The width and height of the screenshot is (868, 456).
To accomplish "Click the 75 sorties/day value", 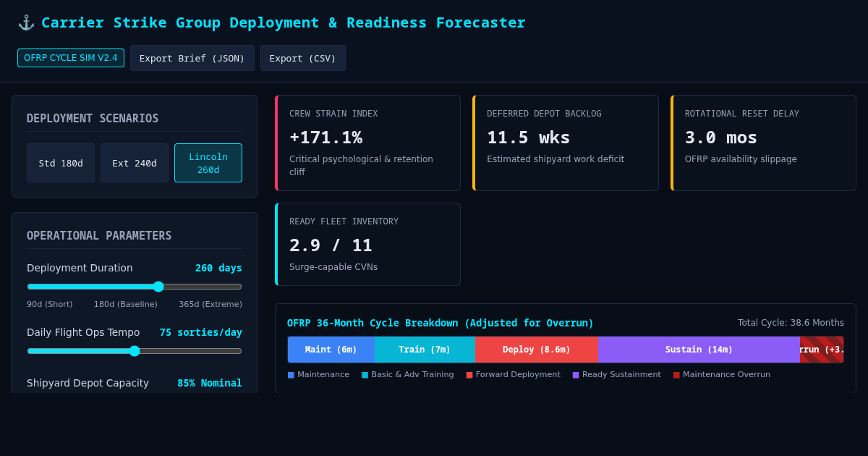I will point(201,332).
